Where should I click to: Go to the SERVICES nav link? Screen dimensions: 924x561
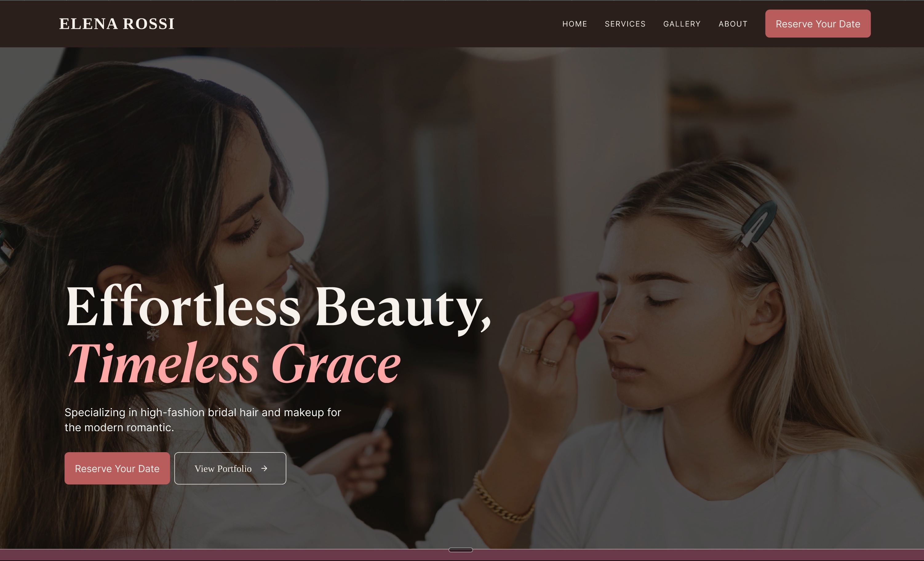pyautogui.click(x=625, y=24)
